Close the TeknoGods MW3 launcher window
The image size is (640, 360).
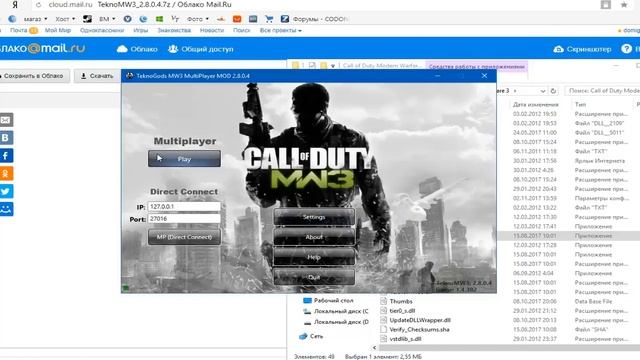484,76
